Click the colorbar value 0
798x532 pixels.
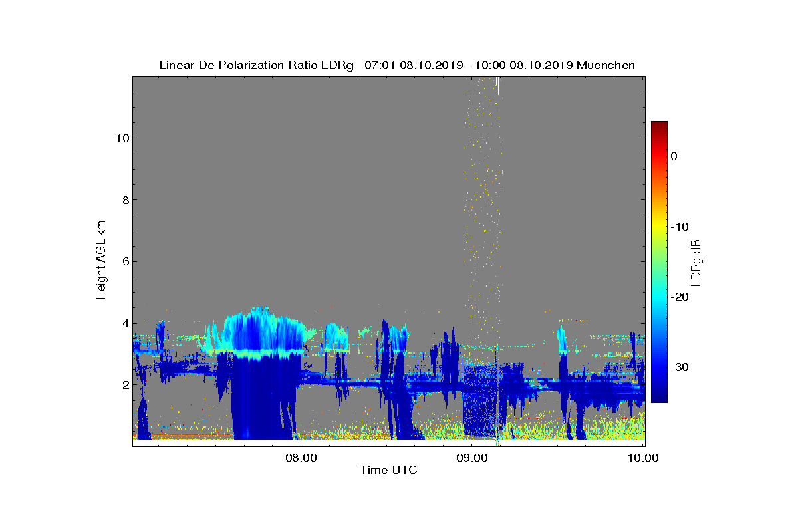click(674, 156)
